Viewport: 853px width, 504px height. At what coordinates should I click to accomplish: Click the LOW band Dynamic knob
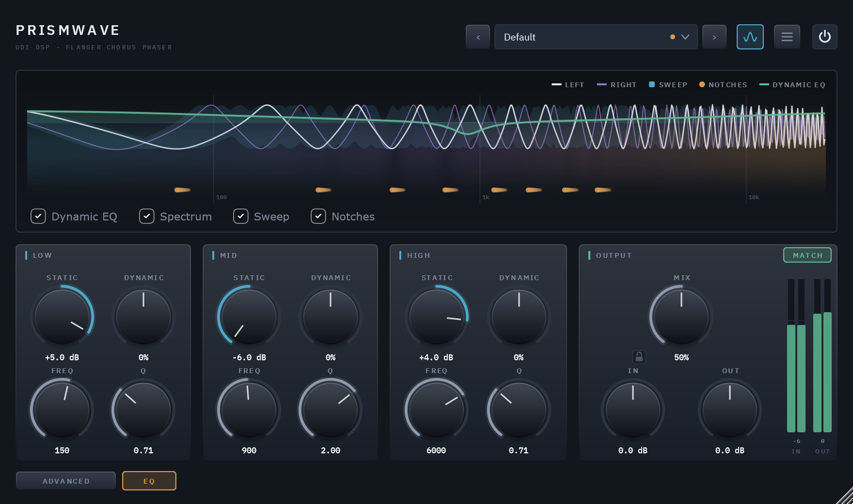coord(143,317)
